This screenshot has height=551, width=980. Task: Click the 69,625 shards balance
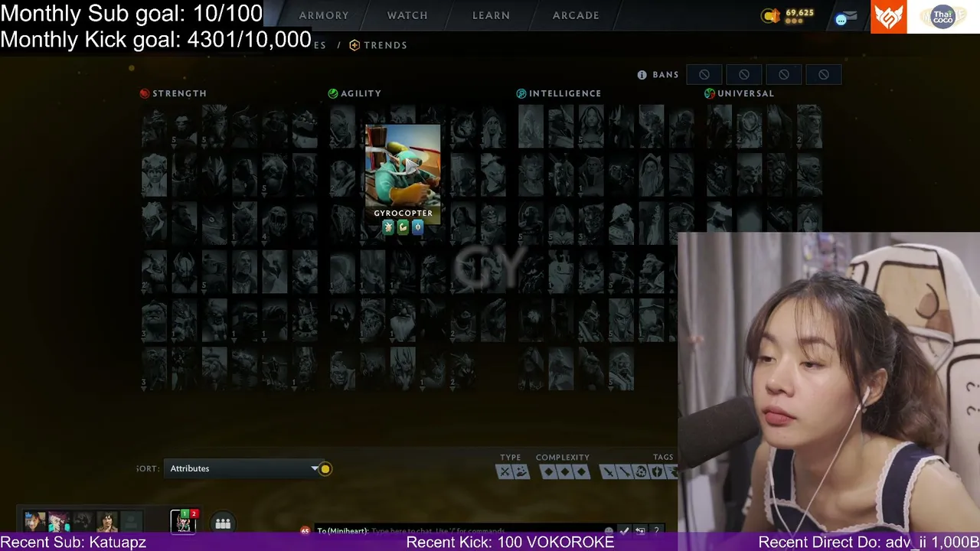tap(799, 13)
